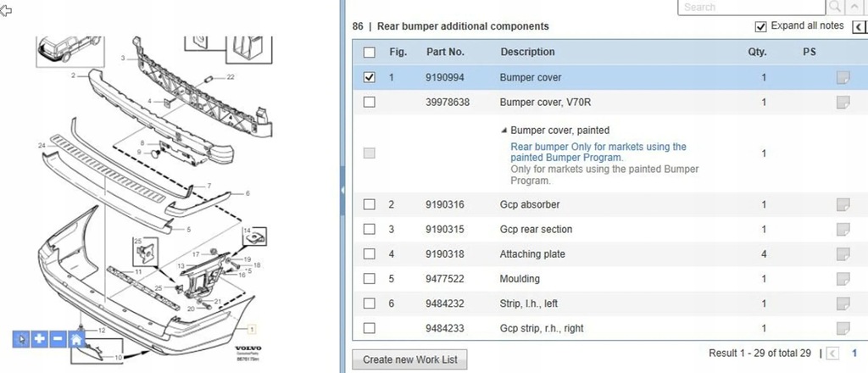Check the Attaching plate row checkbox
Image resolution: width=868 pixels, height=373 pixels.
coord(370,254)
